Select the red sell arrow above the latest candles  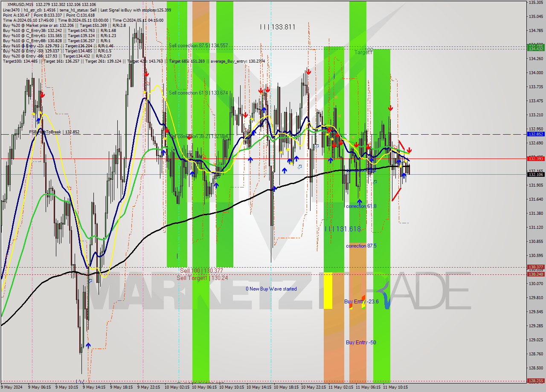[x=409, y=150]
